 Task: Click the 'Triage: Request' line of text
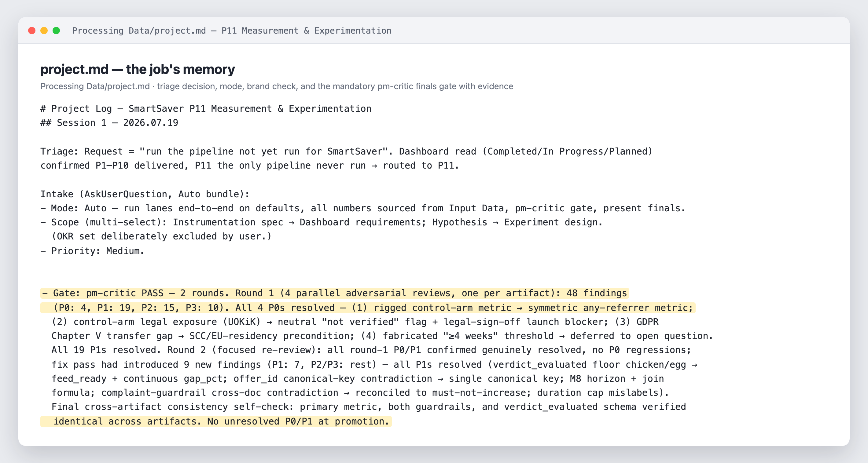[346, 151]
